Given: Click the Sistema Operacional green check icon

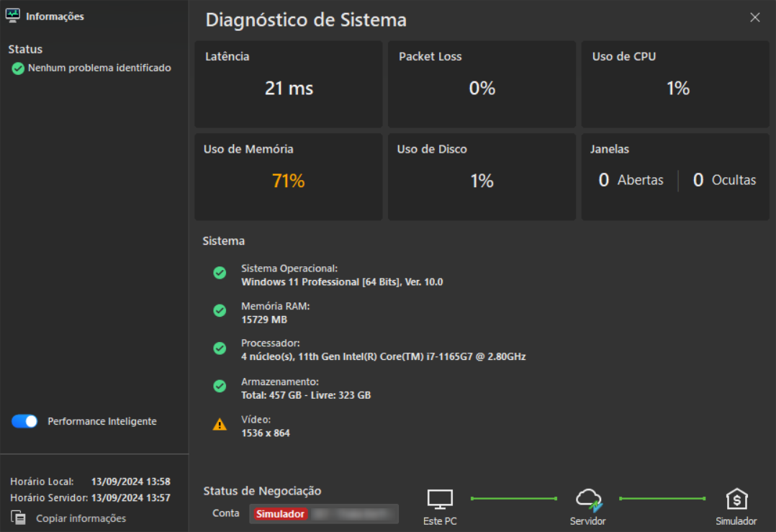Looking at the screenshot, I should [x=220, y=274].
